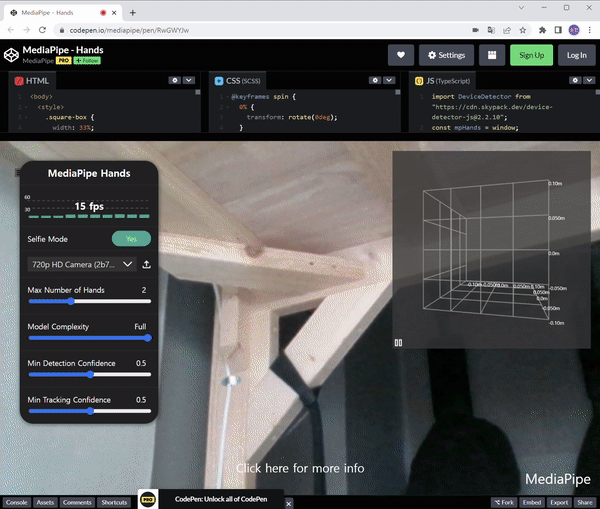
Task: Share this pen
Action: [585, 502]
